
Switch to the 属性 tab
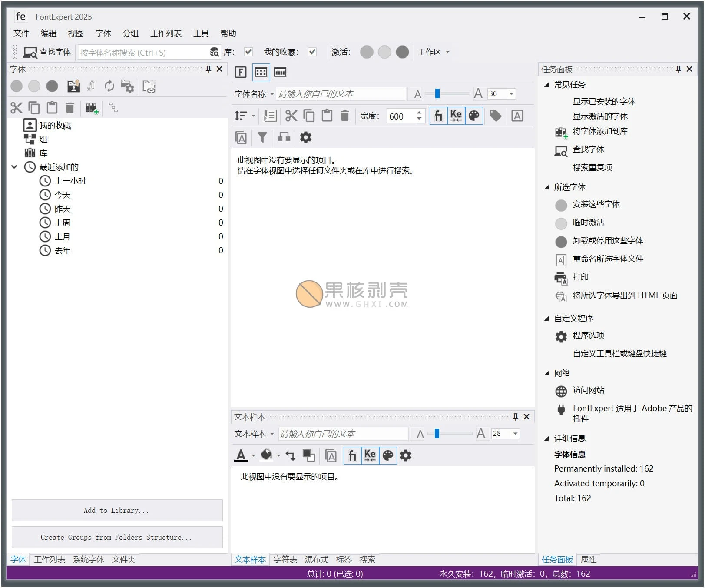click(589, 560)
